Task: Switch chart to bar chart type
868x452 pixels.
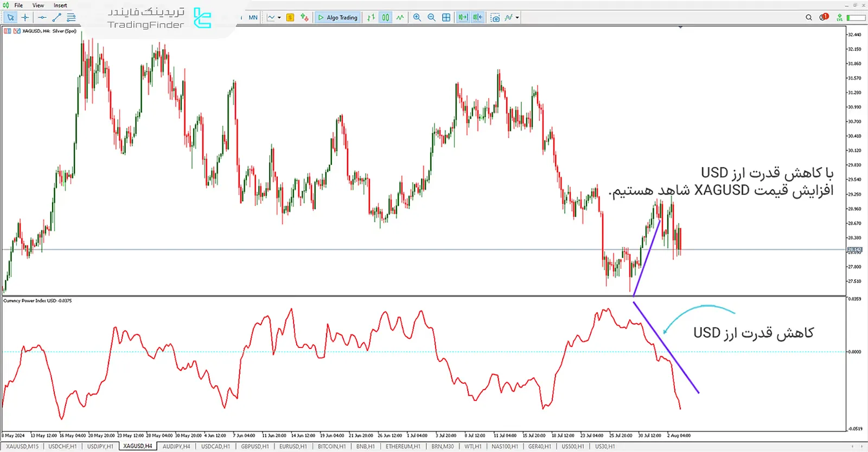Action: tap(371, 17)
